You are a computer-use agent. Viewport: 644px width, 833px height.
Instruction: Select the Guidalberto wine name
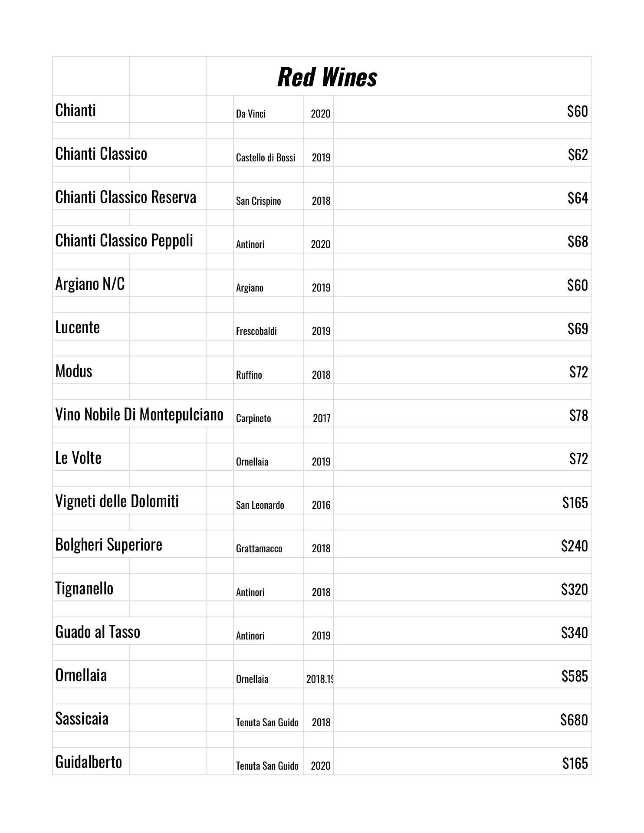pos(89,762)
